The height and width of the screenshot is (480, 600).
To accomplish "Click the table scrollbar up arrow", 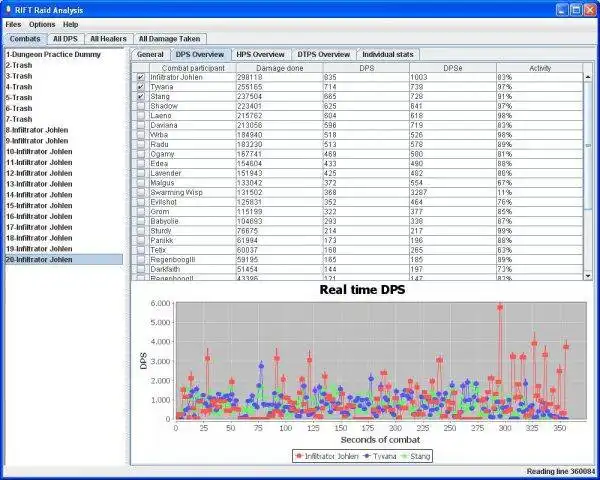I will point(588,77).
